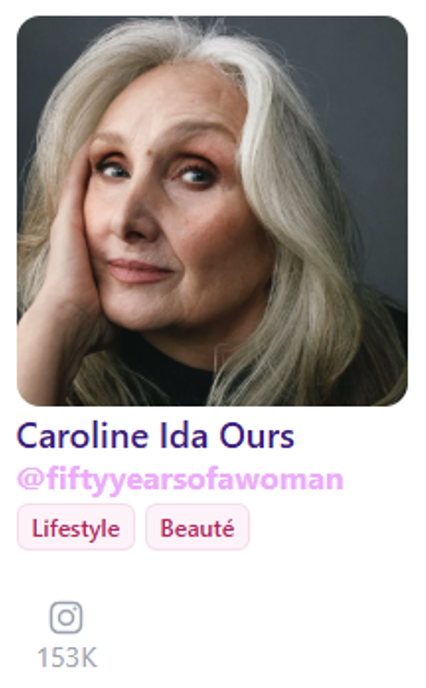Click the Instagram icon
426x688 pixels.
(x=66, y=618)
